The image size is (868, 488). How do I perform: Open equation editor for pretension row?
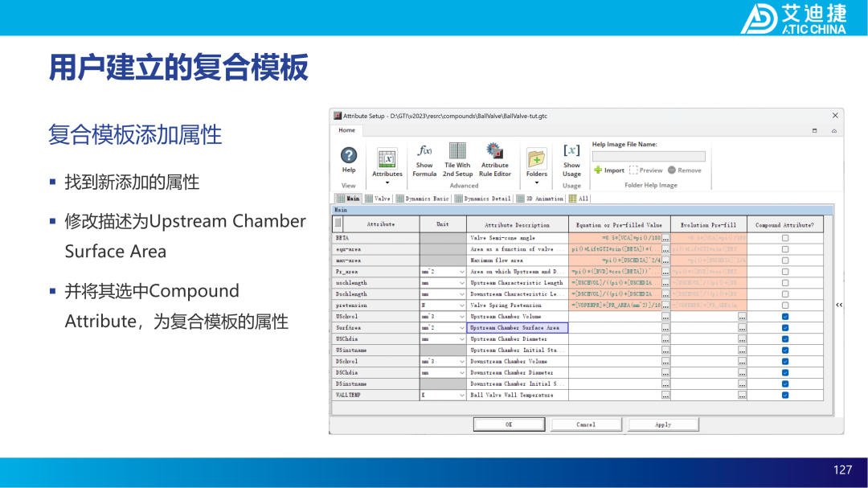click(x=665, y=306)
